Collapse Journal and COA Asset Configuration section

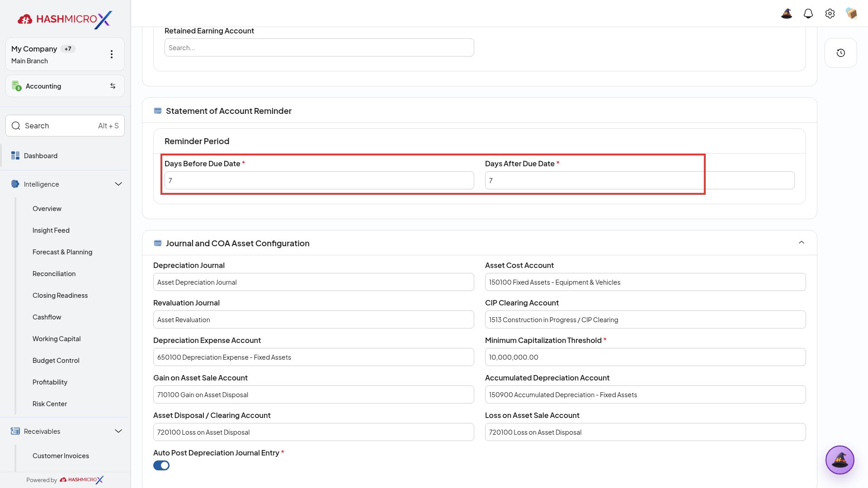click(802, 243)
